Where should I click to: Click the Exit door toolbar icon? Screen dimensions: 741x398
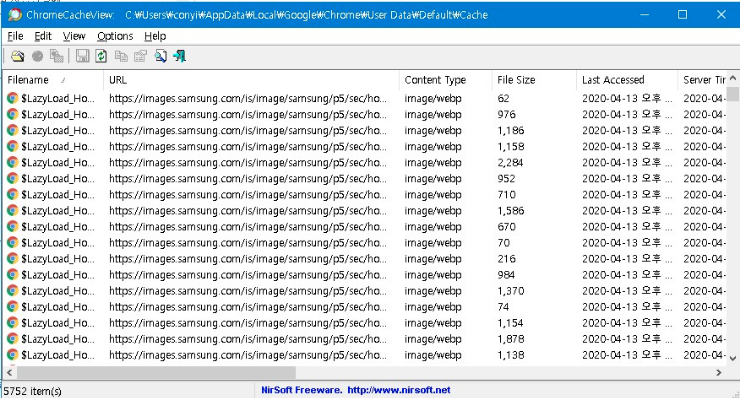point(180,56)
